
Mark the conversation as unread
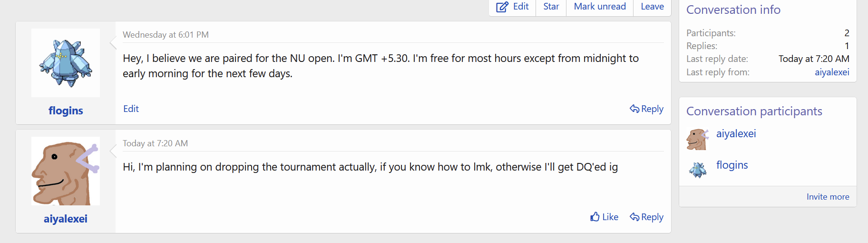pos(599,7)
